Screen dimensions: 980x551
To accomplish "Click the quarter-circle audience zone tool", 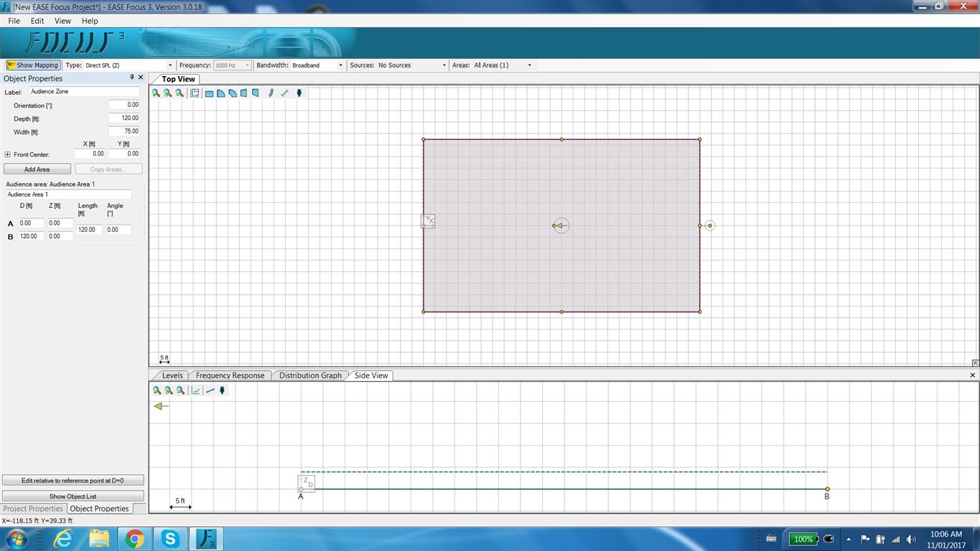I will click(x=221, y=93).
